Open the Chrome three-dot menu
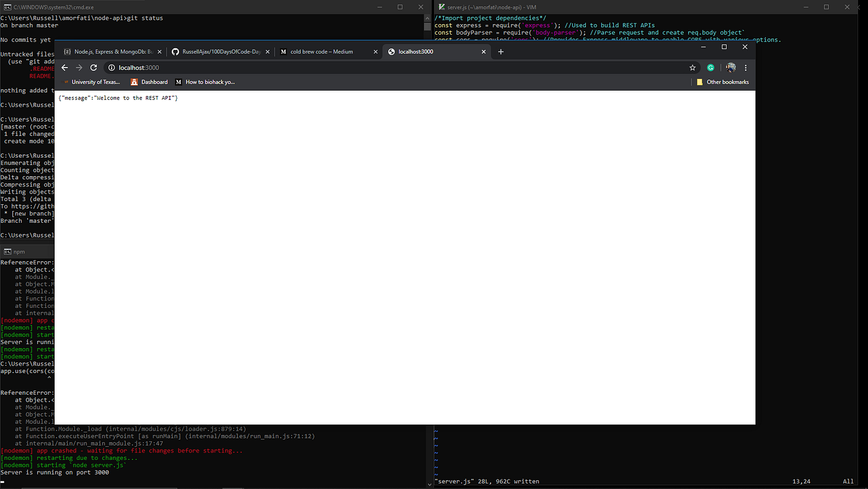Image resolution: width=868 pixels, height=489 pixels. coord(745,68)
